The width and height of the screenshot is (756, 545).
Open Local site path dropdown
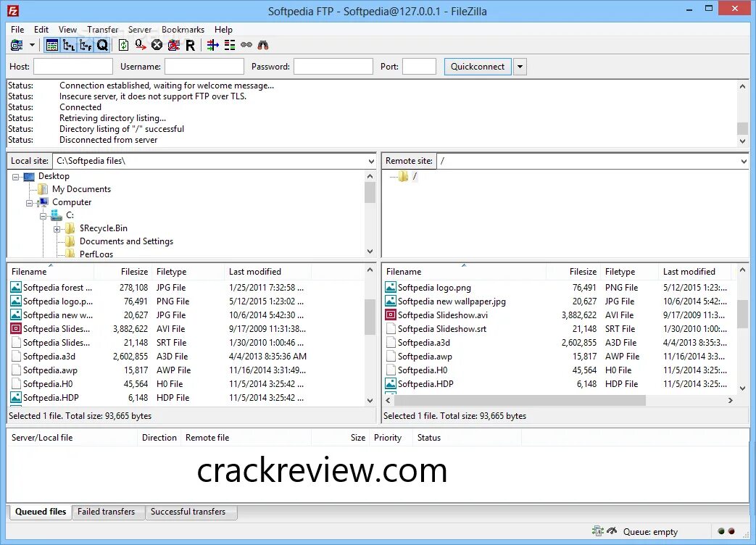[x=371, y=161]
